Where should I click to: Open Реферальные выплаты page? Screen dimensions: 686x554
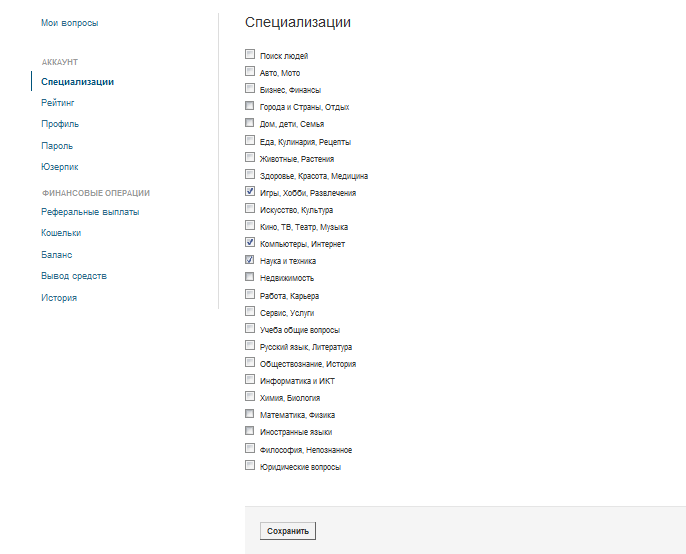pos(90,212)
